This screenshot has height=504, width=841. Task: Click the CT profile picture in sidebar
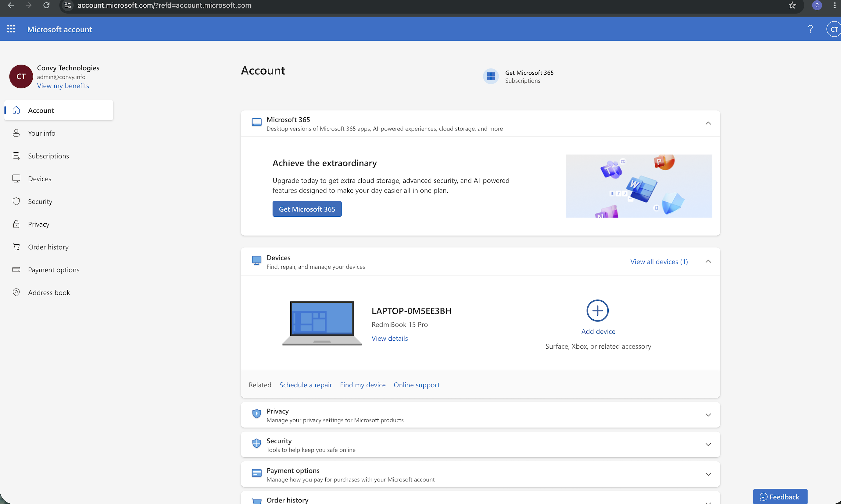click(21, 76)
